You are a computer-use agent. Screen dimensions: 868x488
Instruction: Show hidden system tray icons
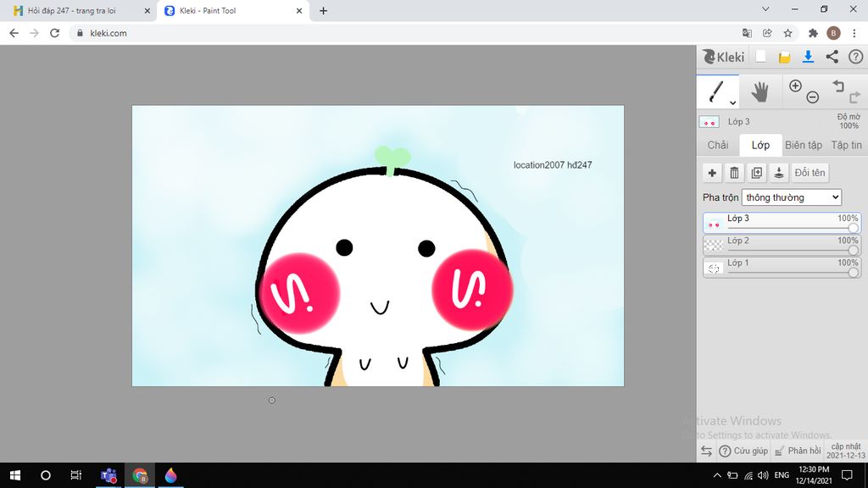[x=717, y=475]
